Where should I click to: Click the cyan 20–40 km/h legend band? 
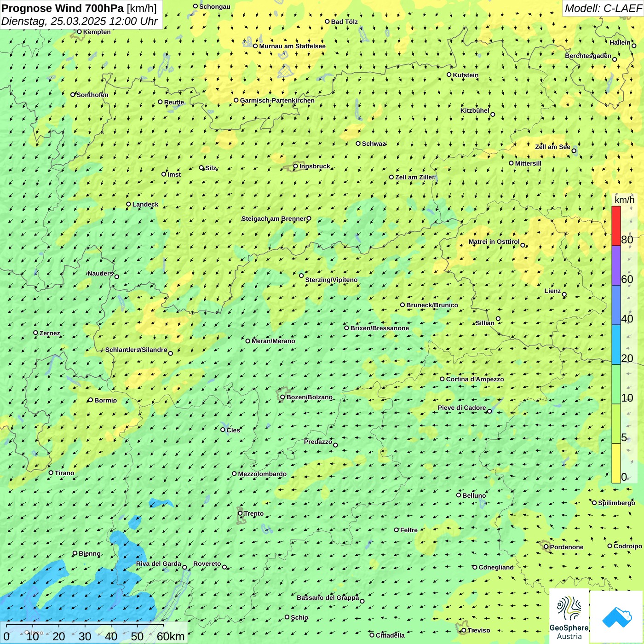(x=616, y=345)
